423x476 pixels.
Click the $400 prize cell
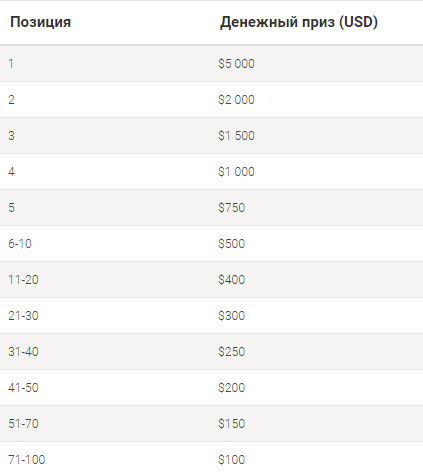pyautogui.click(x=232, y=280)
